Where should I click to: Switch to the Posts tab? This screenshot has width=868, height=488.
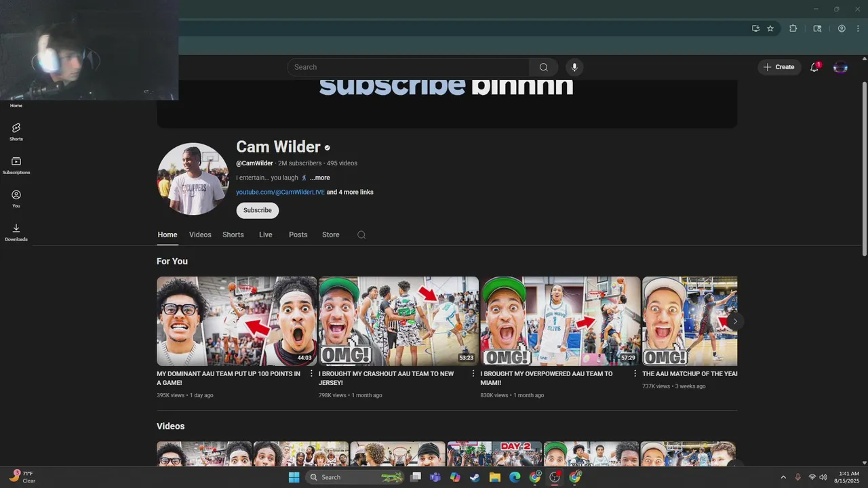point(298,235)
